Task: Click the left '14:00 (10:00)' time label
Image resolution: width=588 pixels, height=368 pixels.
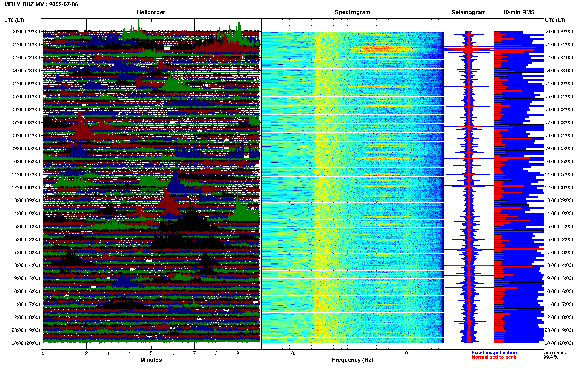Action: click(26, 213)
